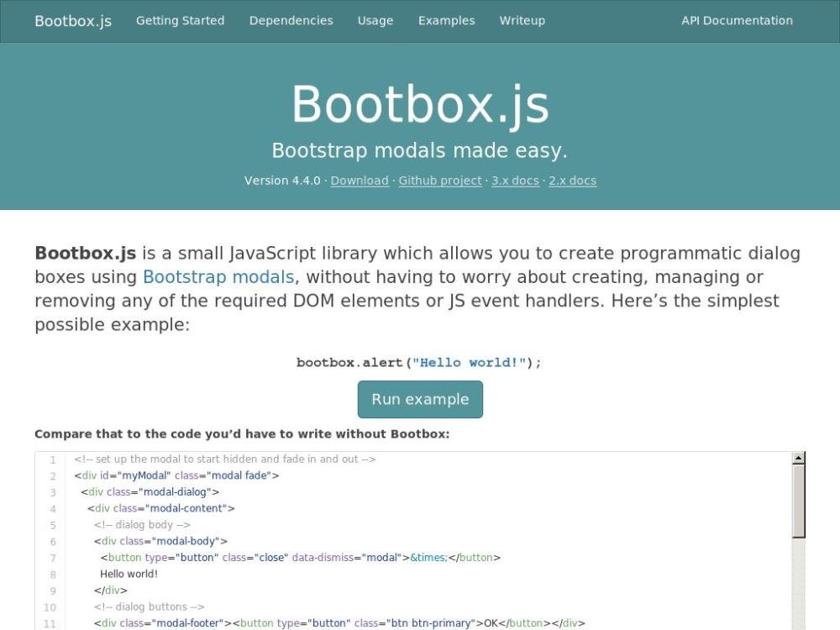Open the 2.x docs link

click(572, 181)
